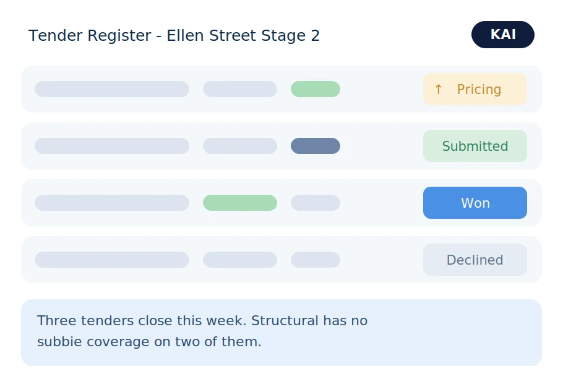Click the green pill in first row
The width and height of the screenshot is (563, 392).
316,89
